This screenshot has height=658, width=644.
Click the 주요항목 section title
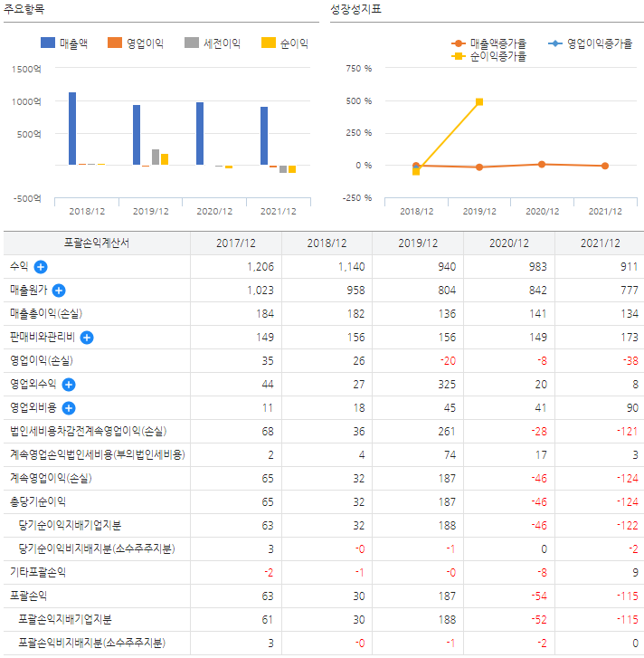click(24, 9)
